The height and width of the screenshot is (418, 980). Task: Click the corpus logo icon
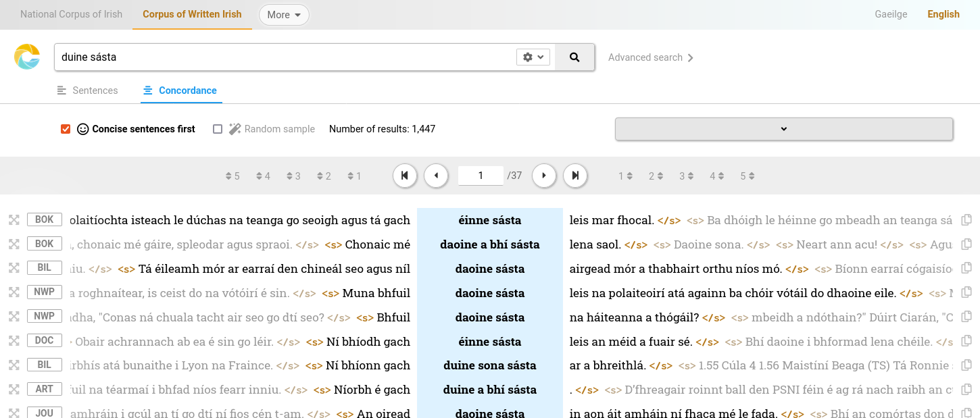click(x=28, y=57)
